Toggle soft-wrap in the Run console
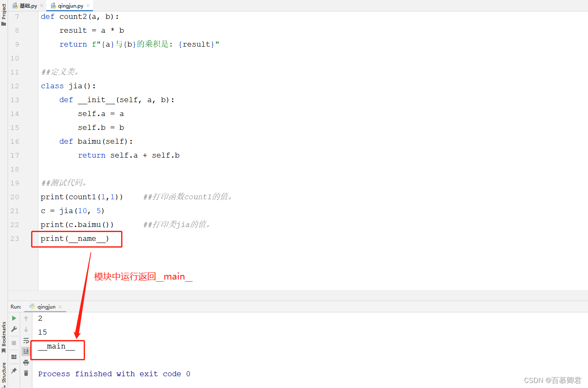Screen dimensions: 588x388 coord(26,340)
